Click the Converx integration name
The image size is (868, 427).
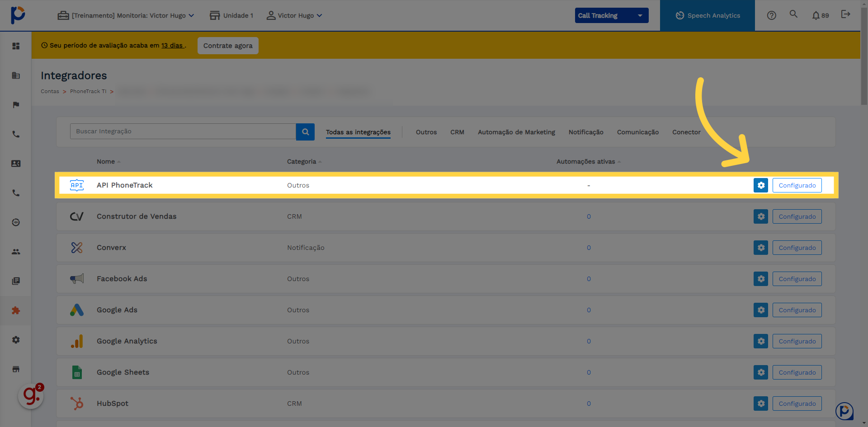[x=111, y=248]
